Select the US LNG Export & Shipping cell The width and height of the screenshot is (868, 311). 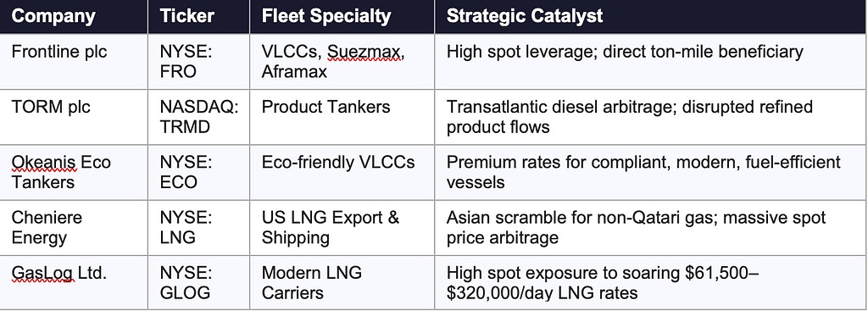[x=342, y=227]
